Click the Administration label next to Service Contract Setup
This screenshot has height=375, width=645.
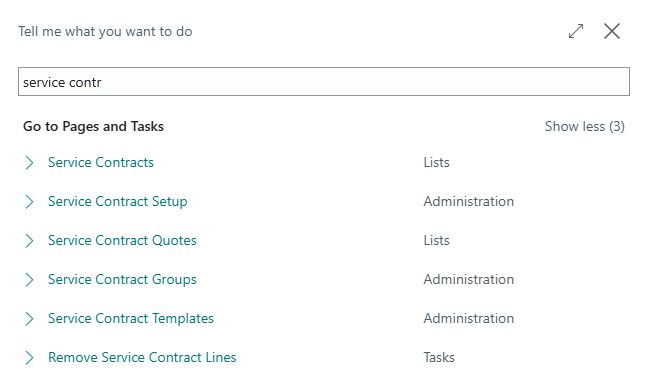469,201
